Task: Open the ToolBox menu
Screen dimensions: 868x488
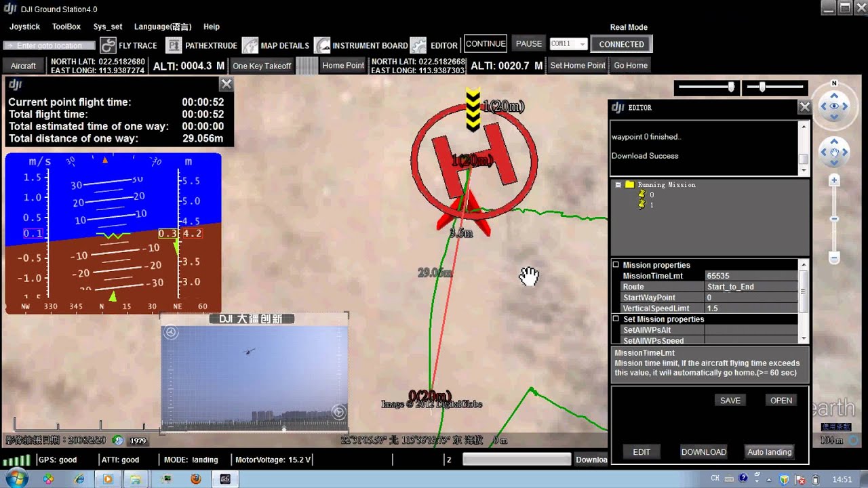Action: (x=66, y=27)
